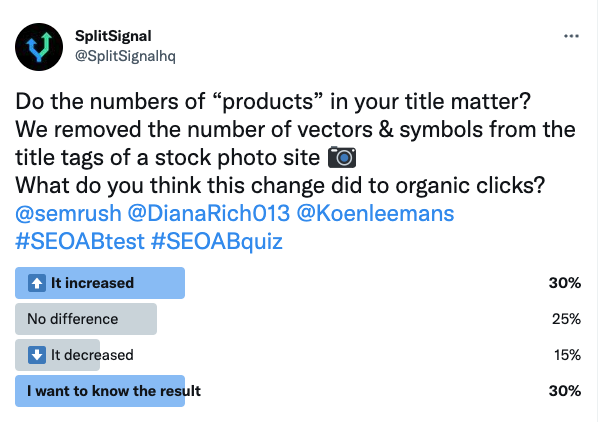Follow the #SEOABtest hashtag
Viewport: 599px width, 422px height.
pos(80,241)
